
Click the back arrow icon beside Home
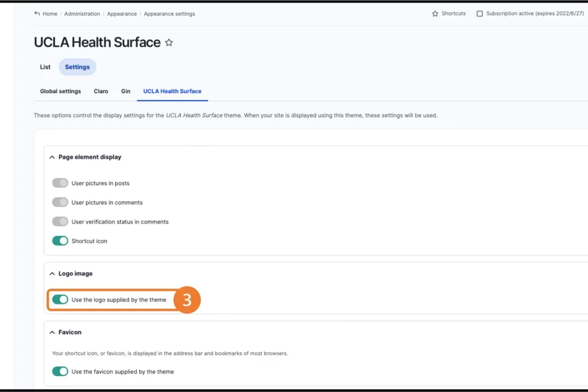click(x=37, y=13)
